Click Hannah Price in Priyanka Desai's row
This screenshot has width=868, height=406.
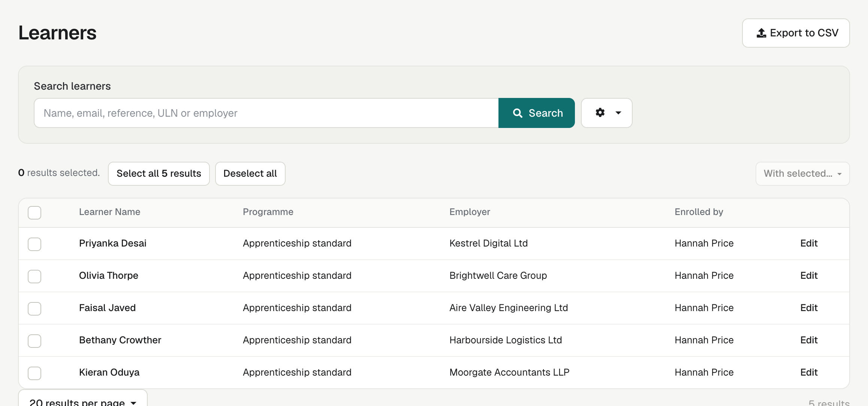pyautogui.click(x=704, y=243)
